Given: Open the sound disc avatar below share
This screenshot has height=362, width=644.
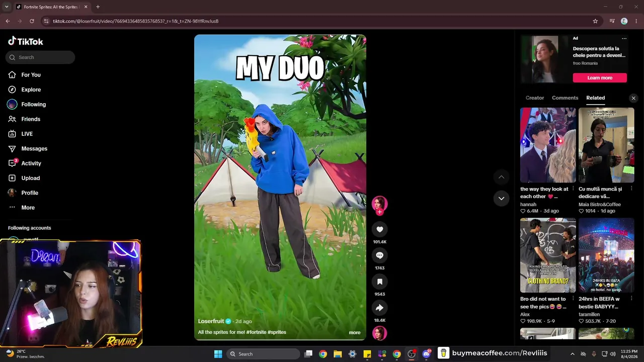Looking at the screenshot, I should point(379,333).
